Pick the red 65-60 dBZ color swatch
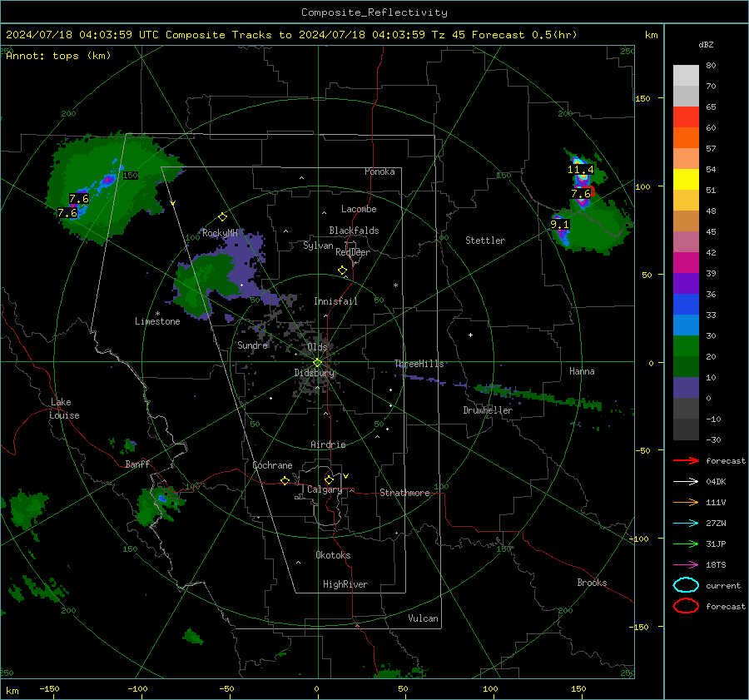 click(686, 117)
